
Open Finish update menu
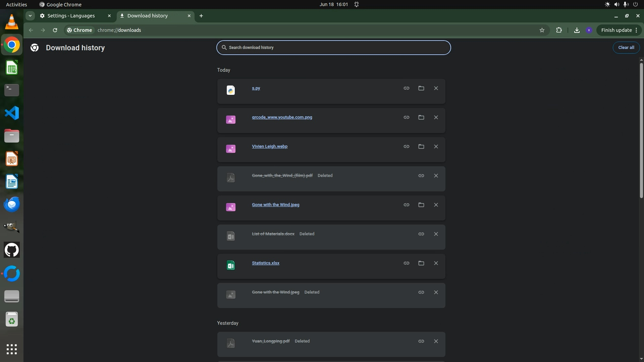[619, 30]
